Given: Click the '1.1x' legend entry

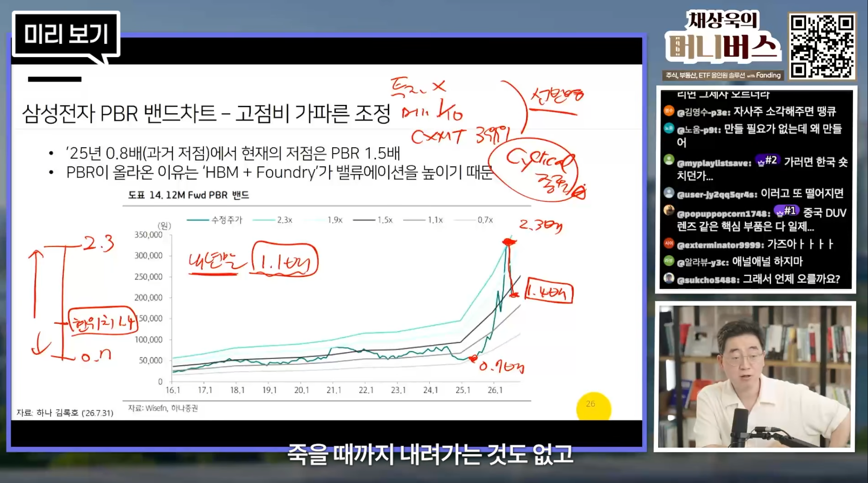Looking at the screenshot, I should point(423,220).
